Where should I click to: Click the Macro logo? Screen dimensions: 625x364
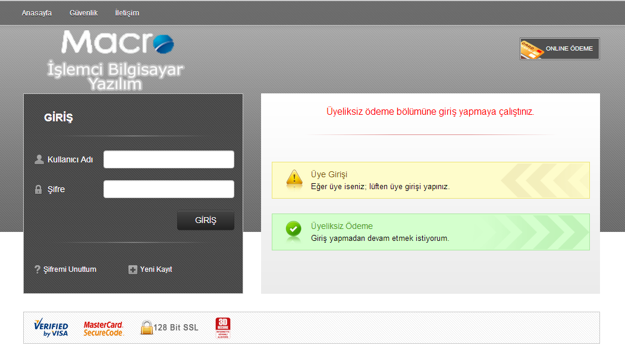(118, 42)
